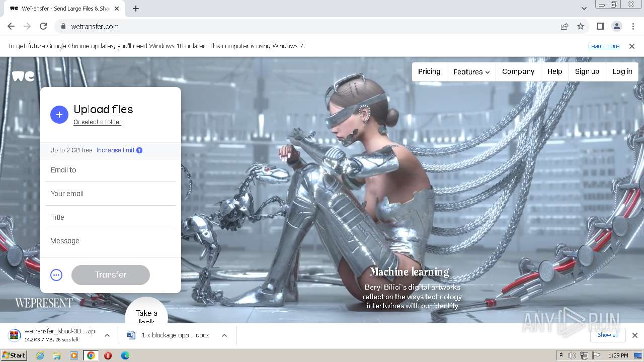Screen dimensions: 644x362
Task: Click Or select a folder link
Action: point(97,122)
